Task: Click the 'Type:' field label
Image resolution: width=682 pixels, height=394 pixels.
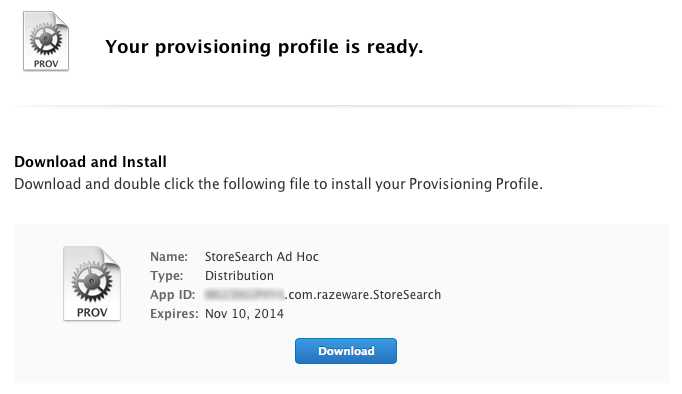Action: (x=167, y=276)
